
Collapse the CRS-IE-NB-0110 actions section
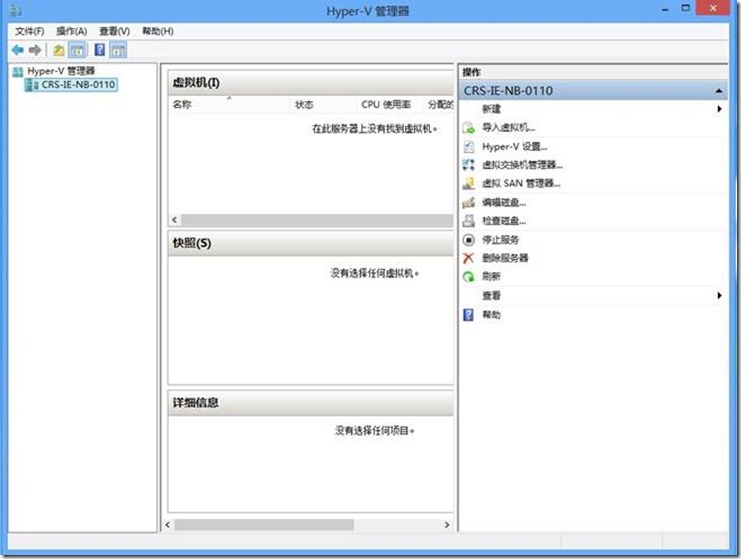click(719, 91)
